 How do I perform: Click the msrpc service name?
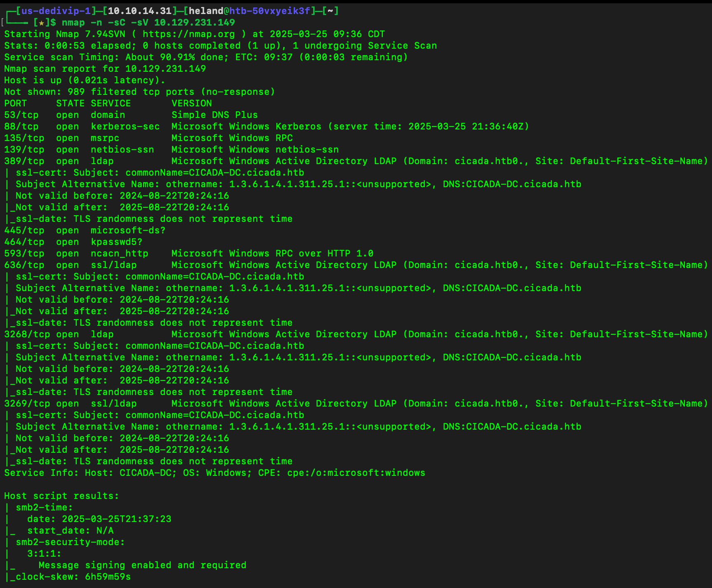[105, 138]
